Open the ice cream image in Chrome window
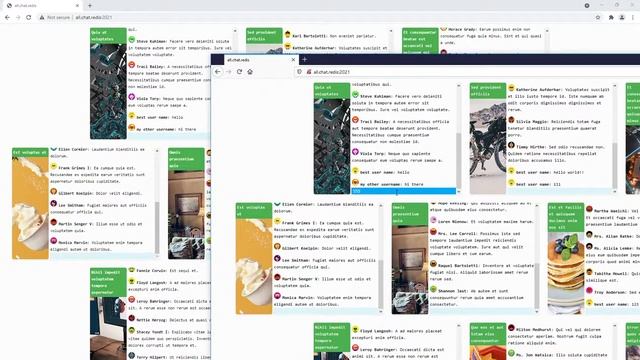This screenshot has height=360, width=640. tap(30, 207)
